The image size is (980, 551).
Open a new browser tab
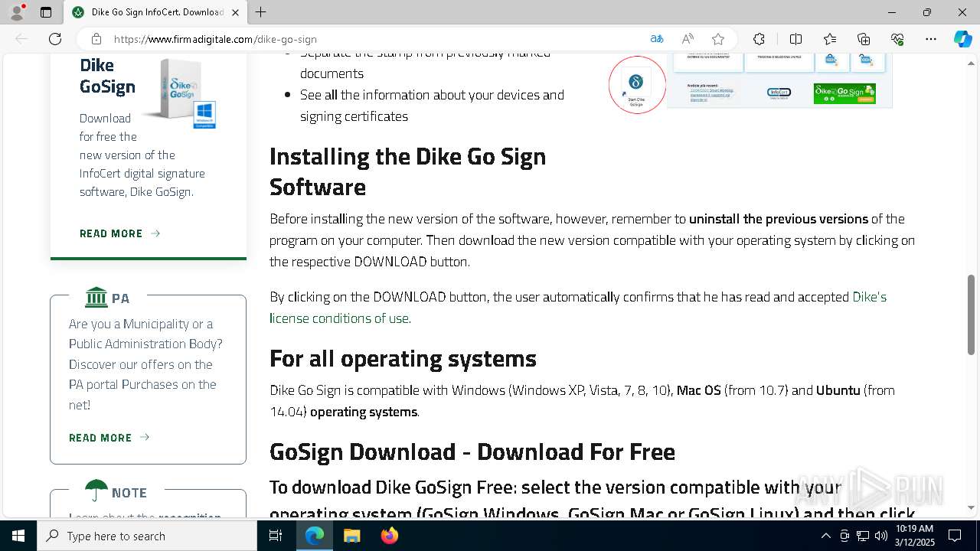point(261,12)
